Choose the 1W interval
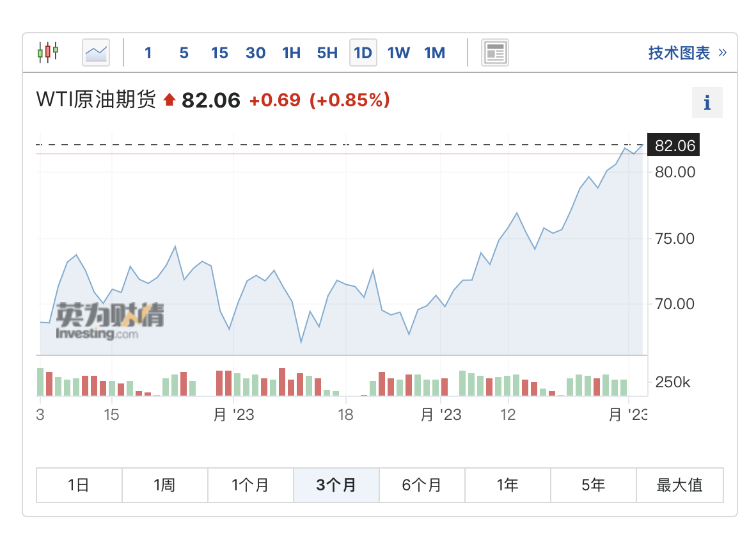 [398, 52]
